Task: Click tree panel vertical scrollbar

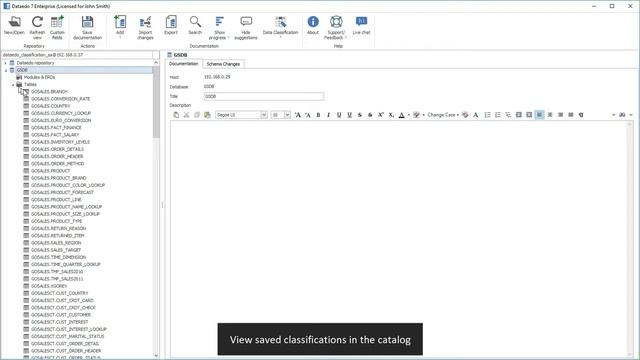Action: [x=156, y=102]
